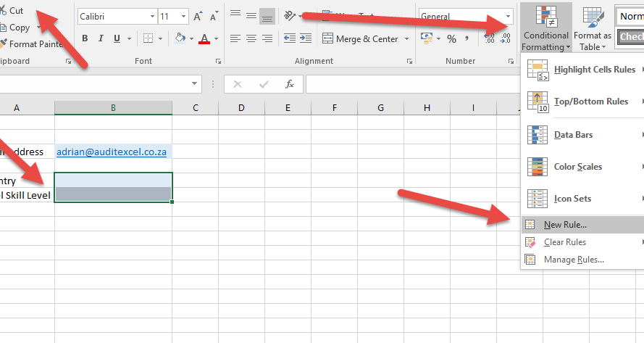The height and width of the screenshot is (343, 644).
Task: Apply italic formatting to selected cells
Action: tap(101, 39)
